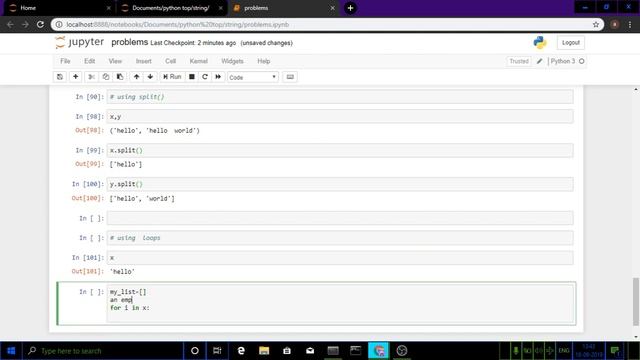The height and width of the screenshot is (360, 640).
Task: Open the Kernel menu
Action: (x=199, y=61)
